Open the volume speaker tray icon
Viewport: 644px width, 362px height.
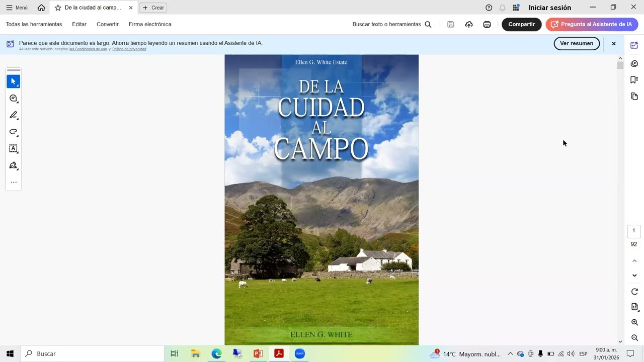tap(571, 354)
